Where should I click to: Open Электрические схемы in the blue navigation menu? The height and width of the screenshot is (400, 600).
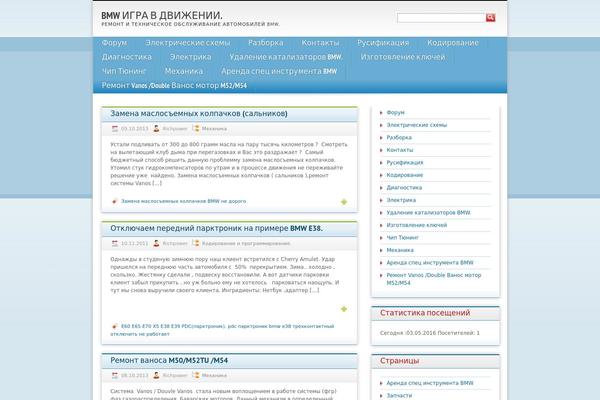coord(188,42)
